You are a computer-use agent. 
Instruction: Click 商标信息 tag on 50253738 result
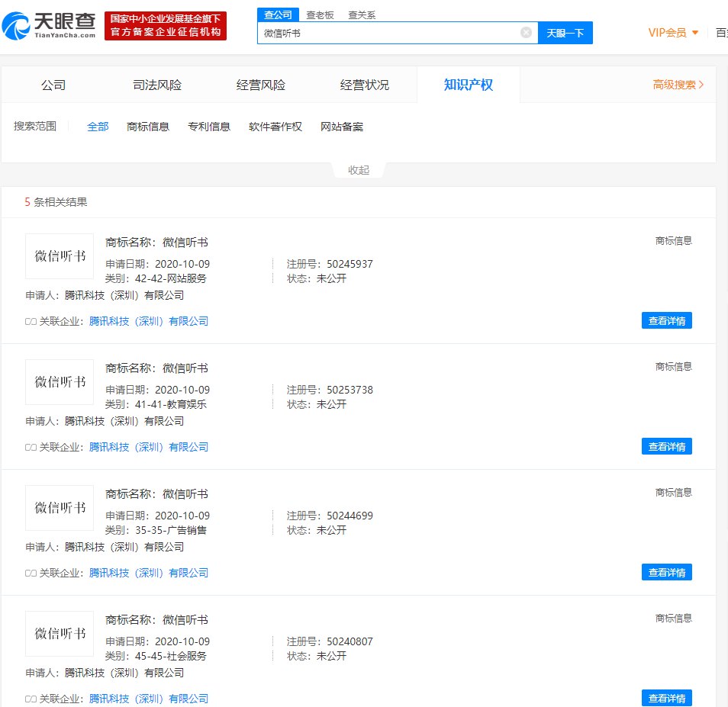(673, 367)
